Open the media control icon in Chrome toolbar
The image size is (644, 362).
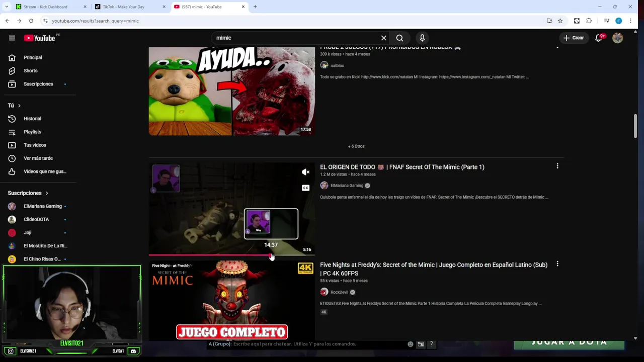tap(607, 21)
